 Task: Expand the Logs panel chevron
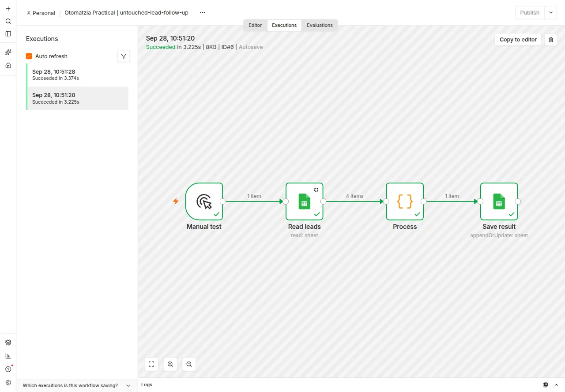click(556, 385)
